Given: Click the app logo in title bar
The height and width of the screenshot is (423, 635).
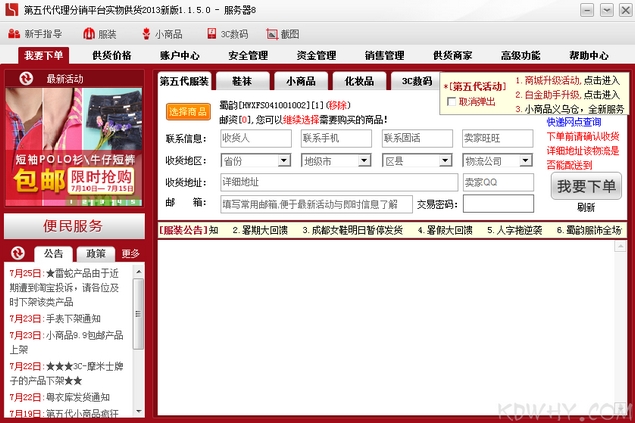Looking at the screenshot, I should point(11,10).
